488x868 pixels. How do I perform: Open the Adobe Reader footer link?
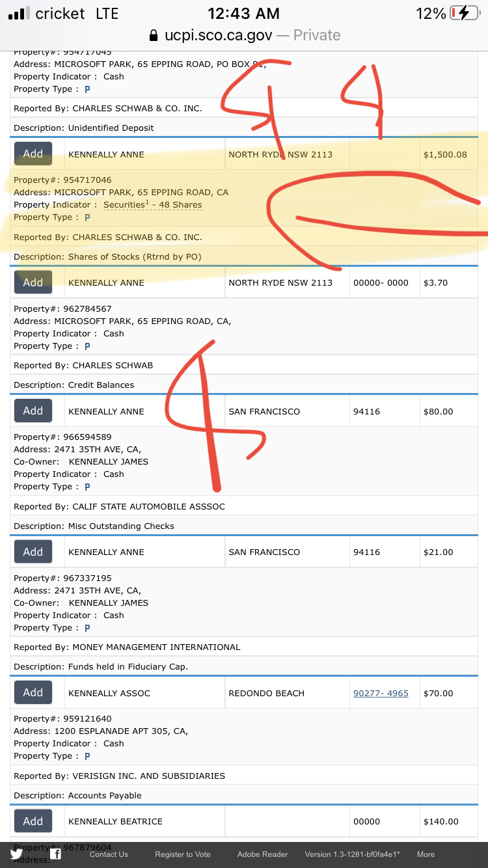point(263,854)
